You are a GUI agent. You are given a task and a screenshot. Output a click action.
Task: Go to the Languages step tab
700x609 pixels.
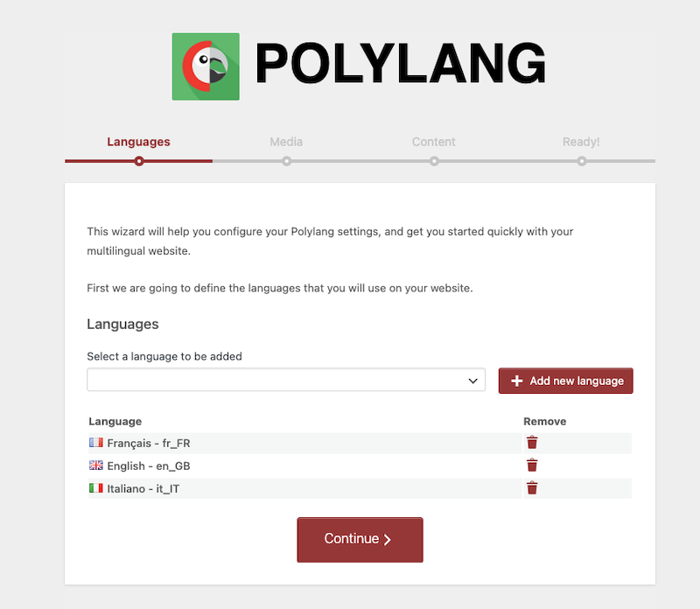tap(138, 142)
